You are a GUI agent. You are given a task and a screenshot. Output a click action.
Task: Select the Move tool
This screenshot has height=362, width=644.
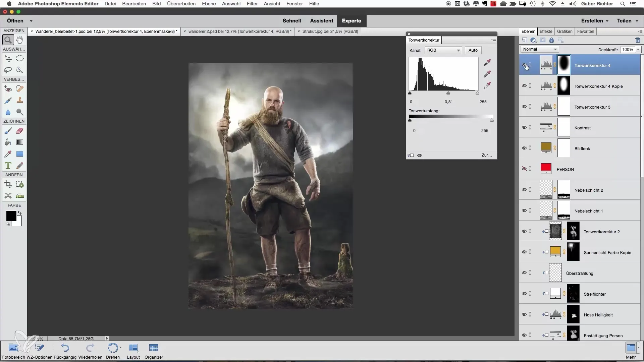[x=8, y=59]
